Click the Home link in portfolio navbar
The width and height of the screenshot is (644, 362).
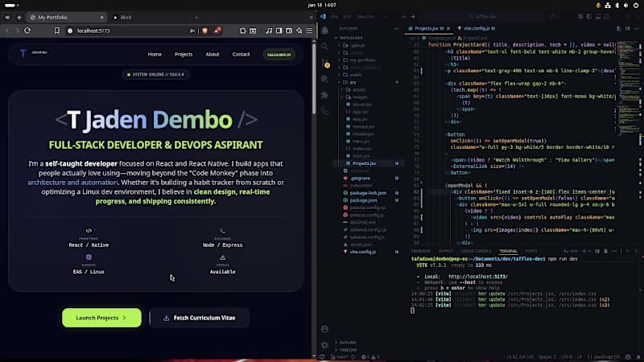coord(155,54)
